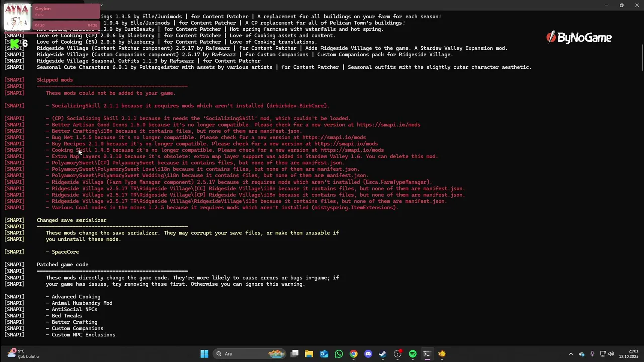Click the Various Coal nodes 1.2.5 line
Viewport: 644px width, 362px height.
click(x=222, y=208)
